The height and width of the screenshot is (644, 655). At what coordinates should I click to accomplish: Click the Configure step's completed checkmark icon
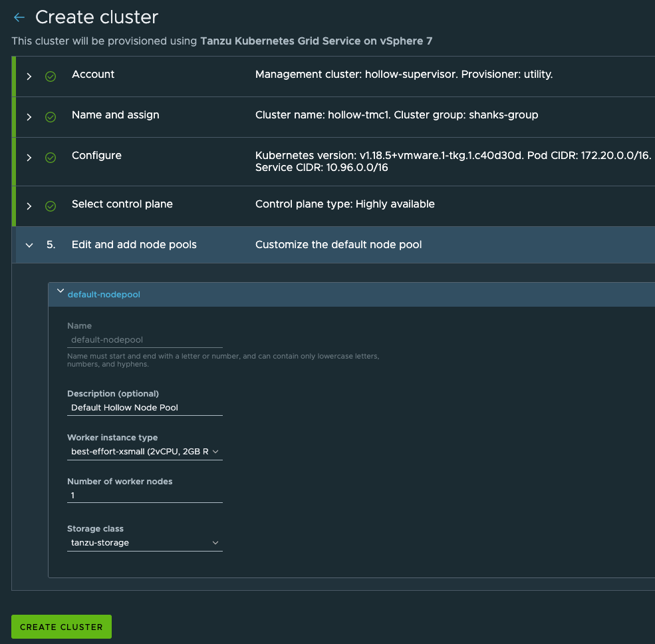click(x=51, y=158)
